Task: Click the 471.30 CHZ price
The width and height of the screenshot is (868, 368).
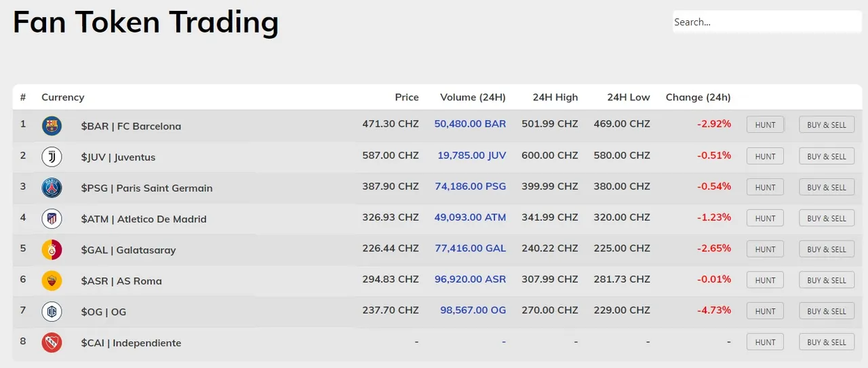Action: coord(391,124)
